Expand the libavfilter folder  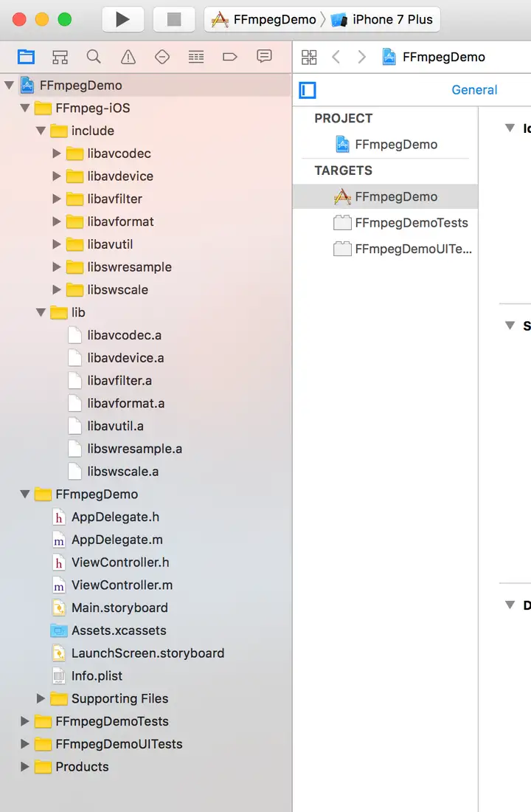pyautogui.click(x=57, y=199)
